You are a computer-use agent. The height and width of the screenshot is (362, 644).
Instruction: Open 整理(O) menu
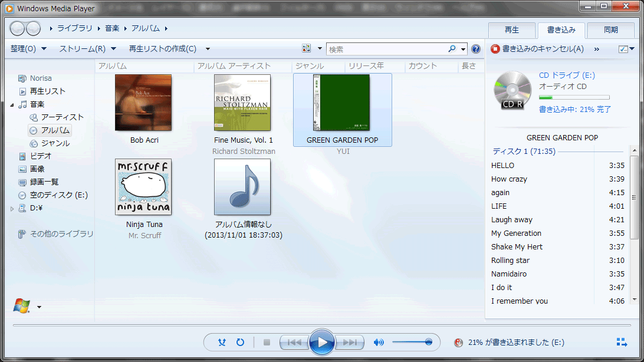(28, 49)
